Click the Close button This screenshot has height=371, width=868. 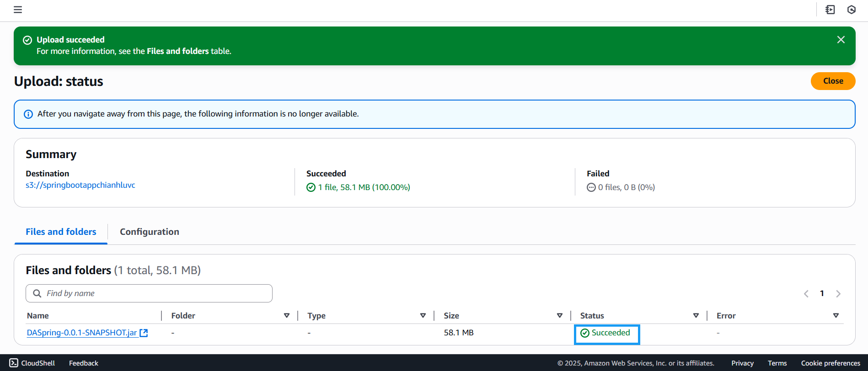tap(833, 81)
